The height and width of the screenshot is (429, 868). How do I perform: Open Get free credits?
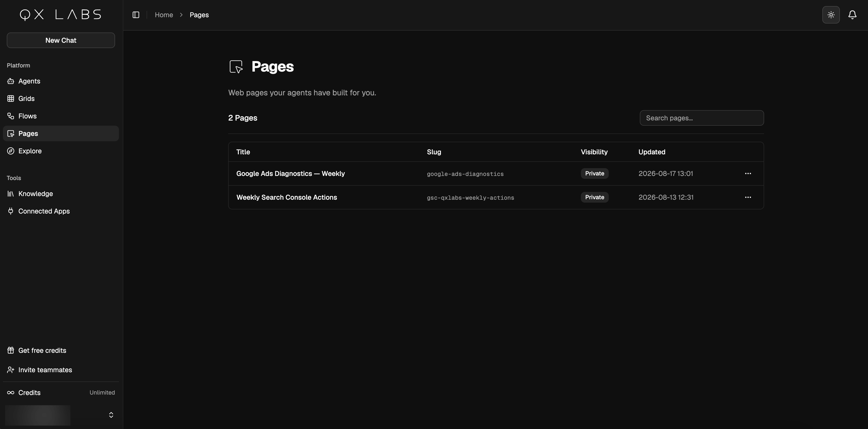pos(61,351)
